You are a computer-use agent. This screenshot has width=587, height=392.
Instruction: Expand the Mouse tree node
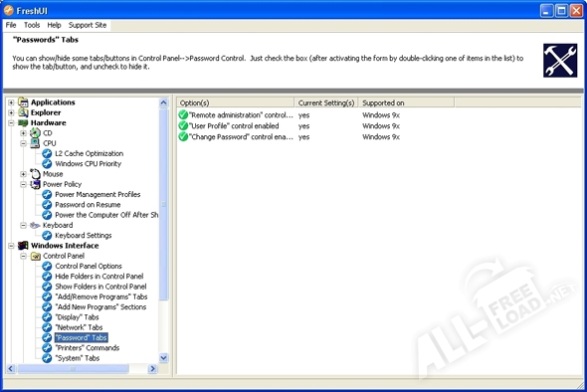point(23,174)
